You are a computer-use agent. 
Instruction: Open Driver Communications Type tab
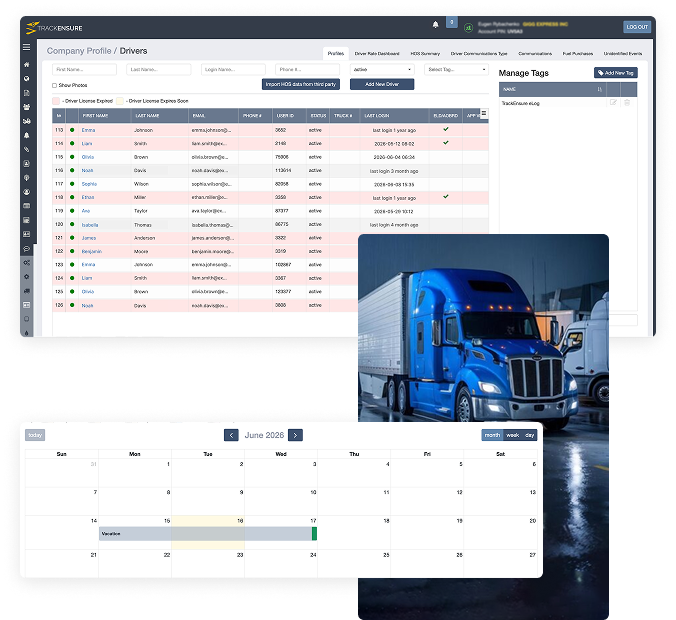pyautogui.click(x=479, y=53)
